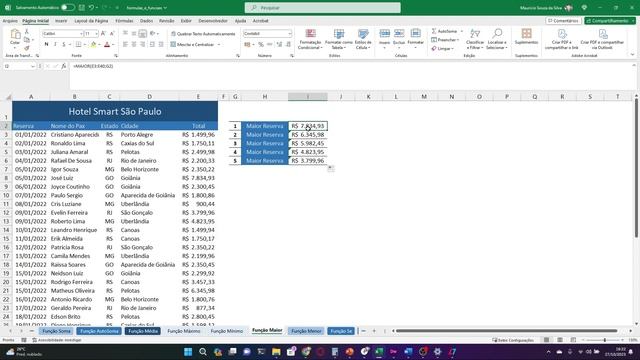The image size is (640, 360).
Task: Switch to Normal view in status bar
Action: [547, 340]
